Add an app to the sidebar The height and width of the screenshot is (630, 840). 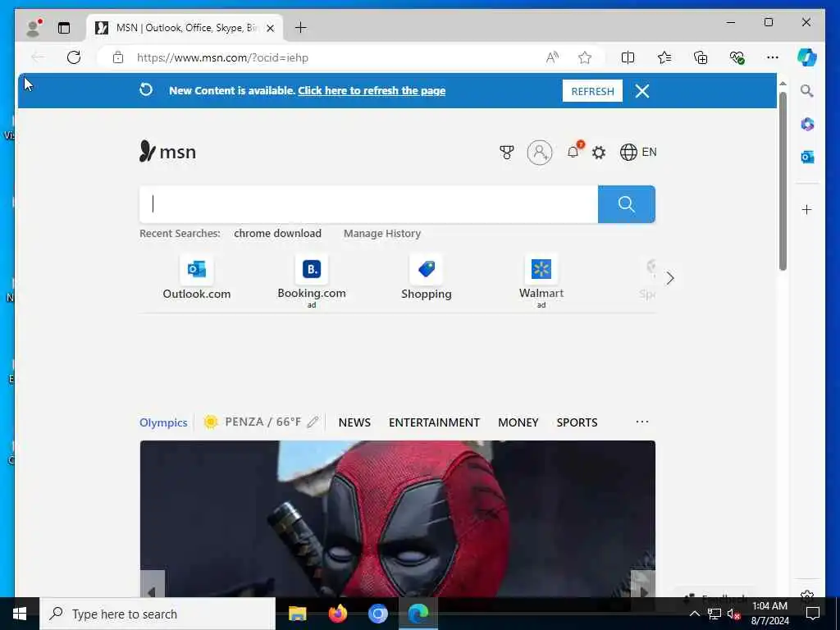tap(807, 209)
